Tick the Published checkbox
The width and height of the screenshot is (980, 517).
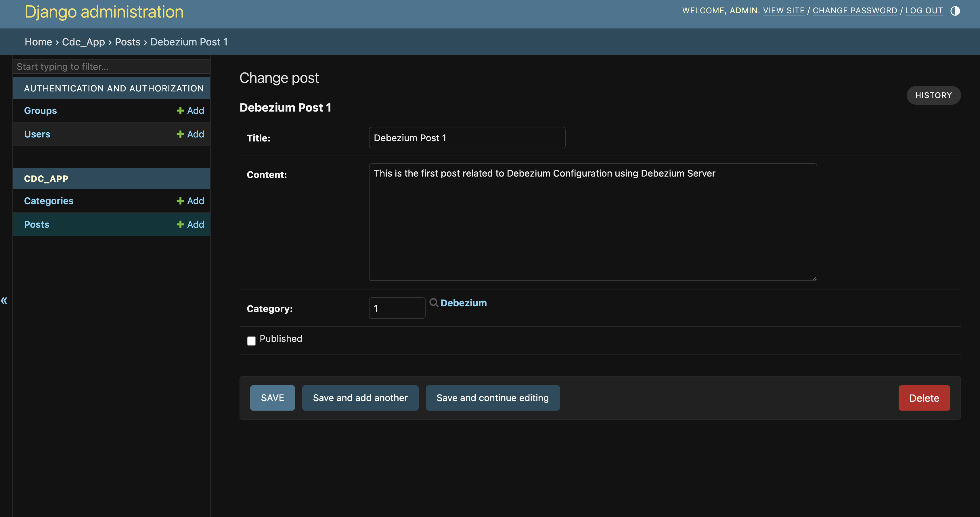tap(251, 340)
